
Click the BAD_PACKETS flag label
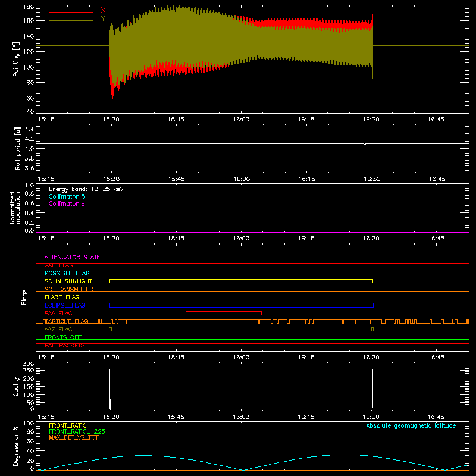coord(65,346)
